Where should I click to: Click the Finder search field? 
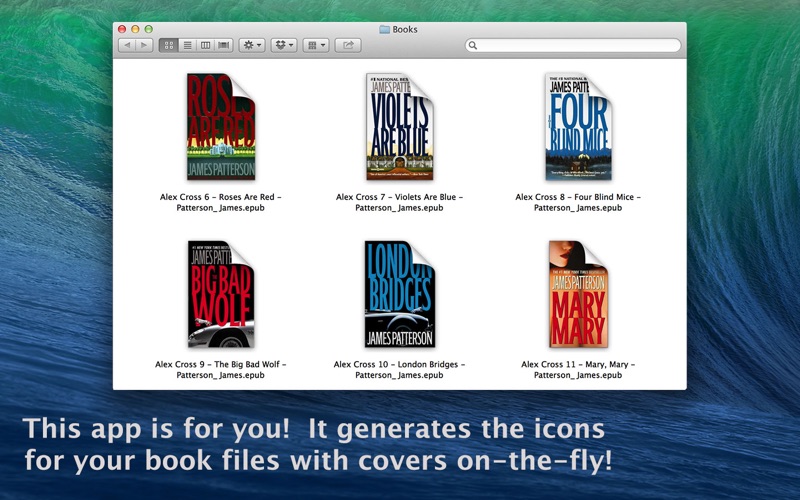tap(573, 45)
